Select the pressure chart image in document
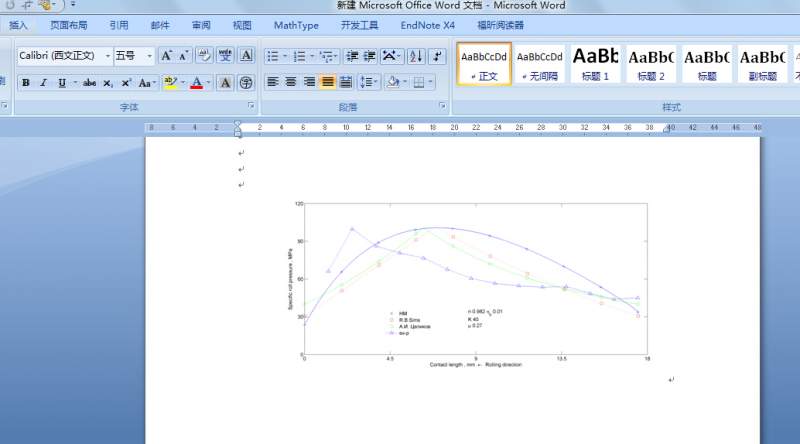The image size is (800, 444). coord(468,284)
